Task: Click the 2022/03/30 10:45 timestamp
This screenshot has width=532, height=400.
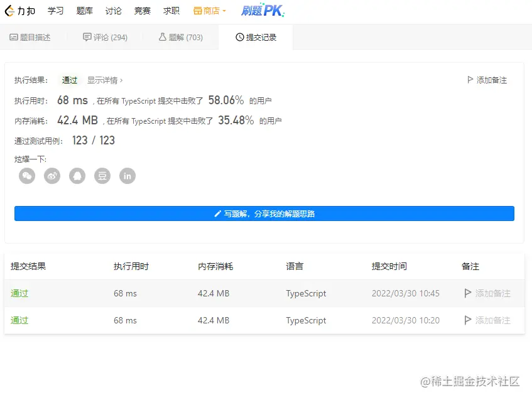Action: [x=406, y=293]
